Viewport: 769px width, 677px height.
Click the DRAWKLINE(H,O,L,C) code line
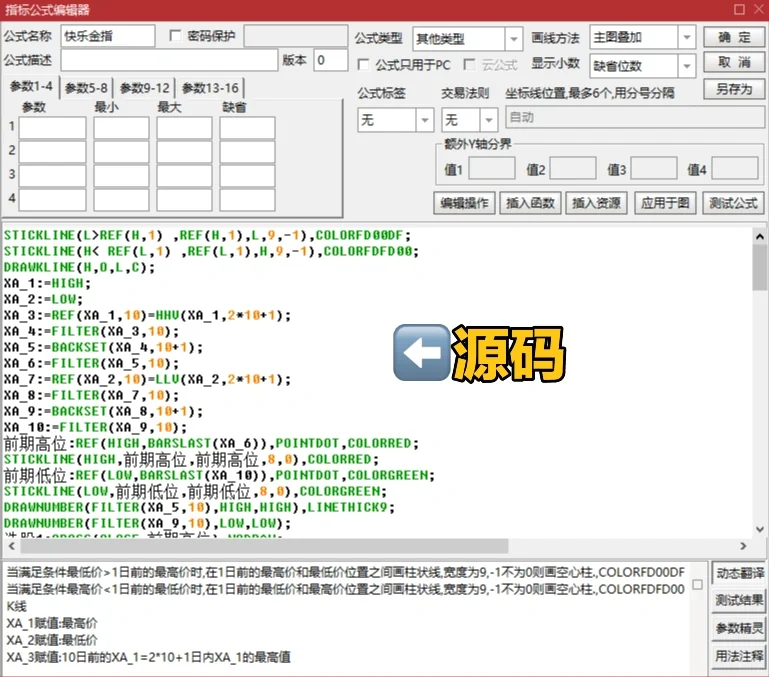pyautogui.click(x=79, y=267)
